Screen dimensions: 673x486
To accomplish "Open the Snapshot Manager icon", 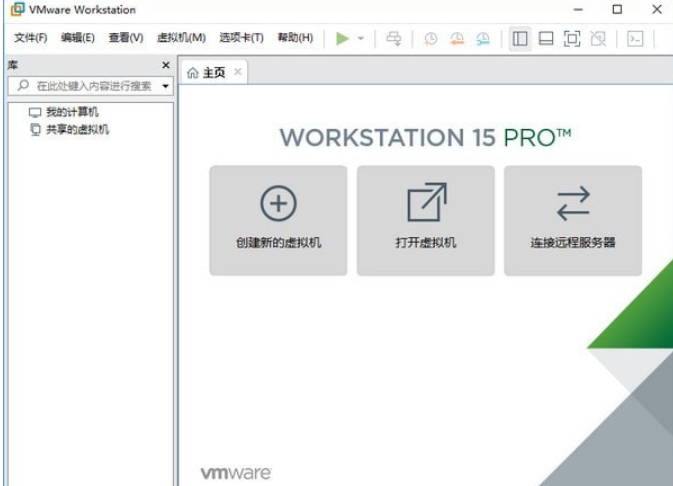I will 483,39.
